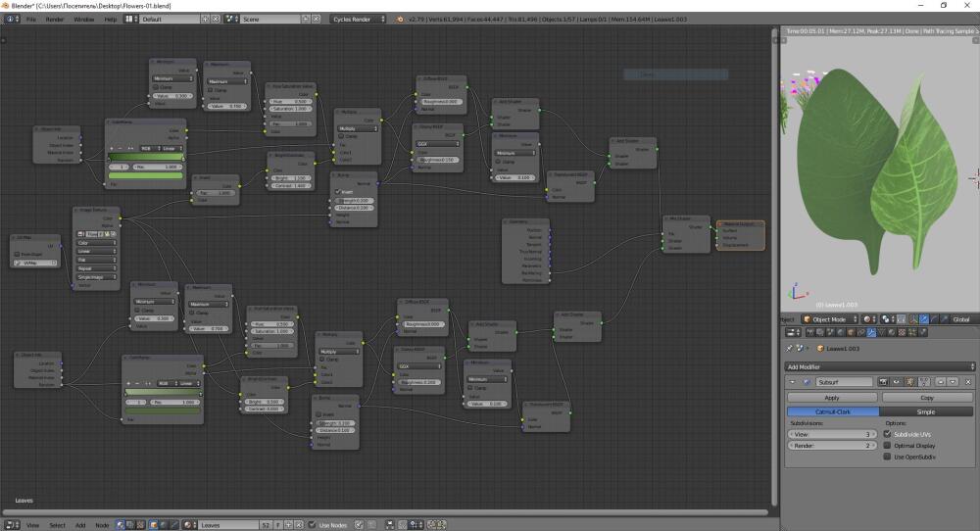Image resolution: width=980 pixels, height=531 pixels.
Task: Browse materials with sphere icon
Action: [x=189, y=525]
